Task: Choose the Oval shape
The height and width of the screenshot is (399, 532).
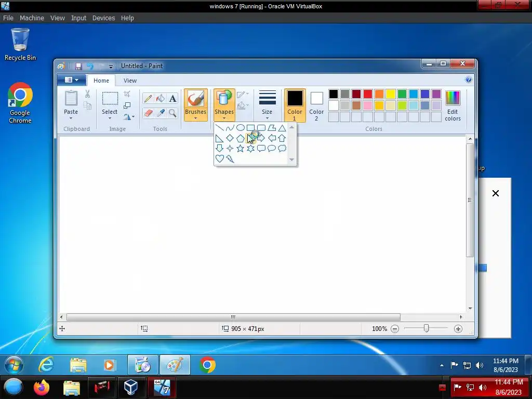Action: [240, 128]
